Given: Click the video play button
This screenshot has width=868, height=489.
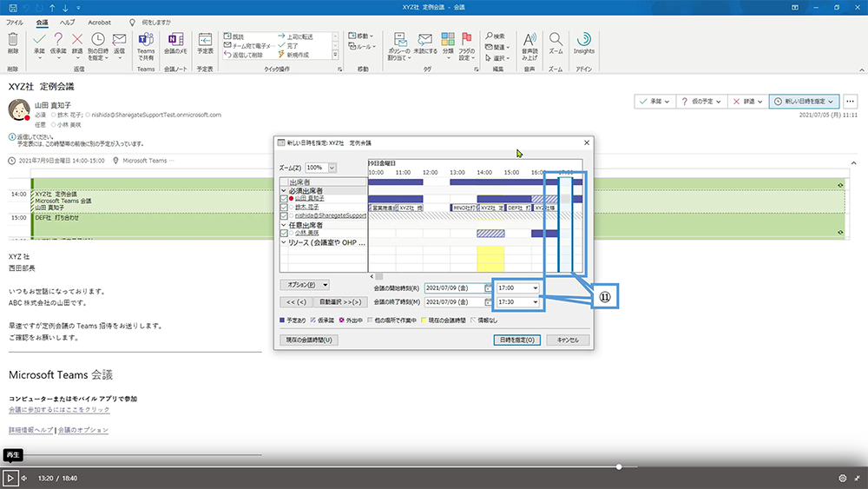Looking at the screenshot, I should pos(10,478).
